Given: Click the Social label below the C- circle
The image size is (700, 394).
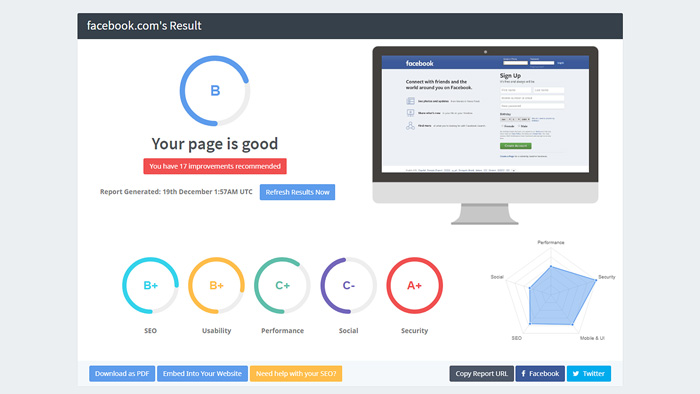Looking at the screenshot, I should tap(349, 331).
